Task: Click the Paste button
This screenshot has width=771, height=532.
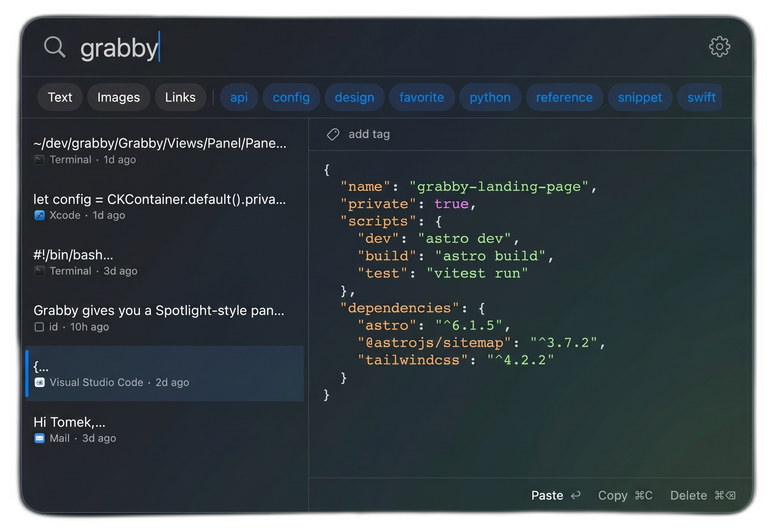Action: pos(556,496)
